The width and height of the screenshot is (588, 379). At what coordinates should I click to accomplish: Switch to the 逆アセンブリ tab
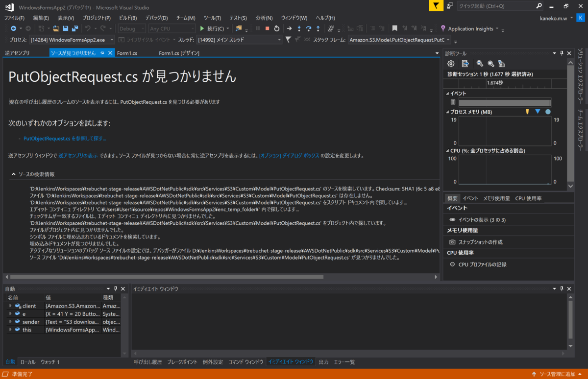click(18, 53)
